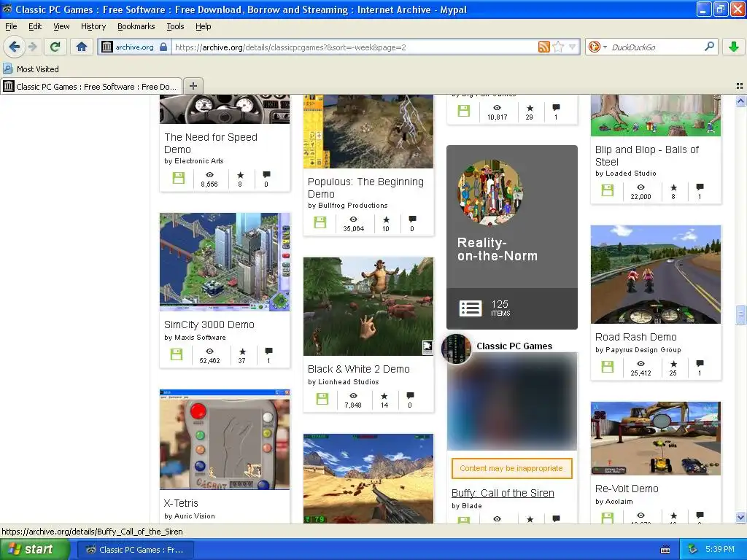Viewport: 747px width, 560px height.
Task: Click the blurred Buffy thumbnail image
Action: 511,401
